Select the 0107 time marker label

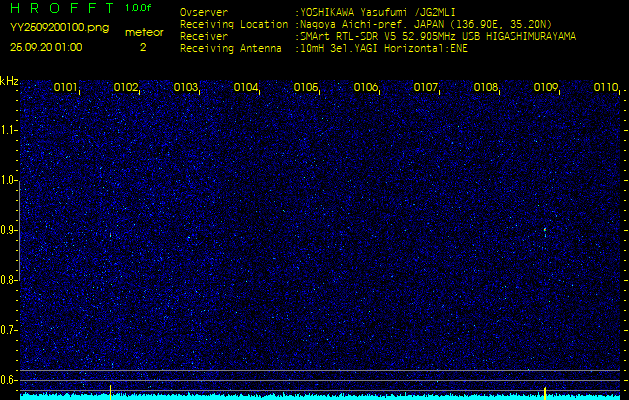(x=426, y=88)
